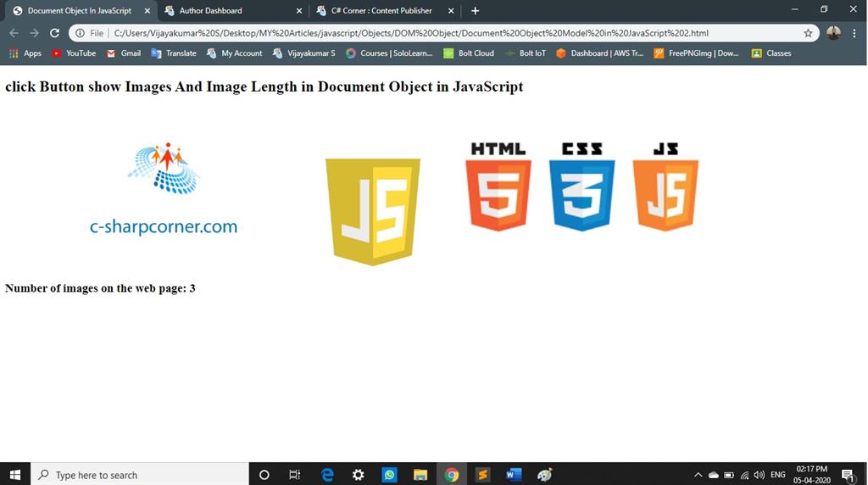This screenshot has width=868, height=485.
Task: Open the clock showing 02:17 PM
Action: point(811,475)
